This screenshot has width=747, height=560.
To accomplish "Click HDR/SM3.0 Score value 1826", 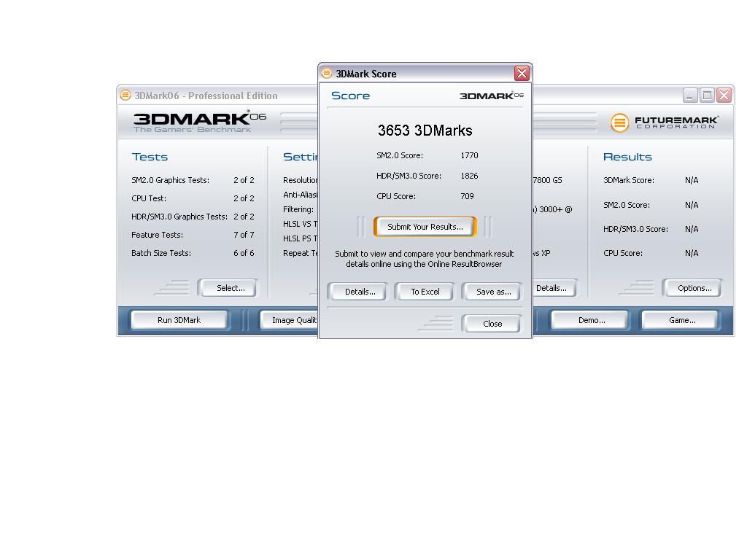I will 469,176.
